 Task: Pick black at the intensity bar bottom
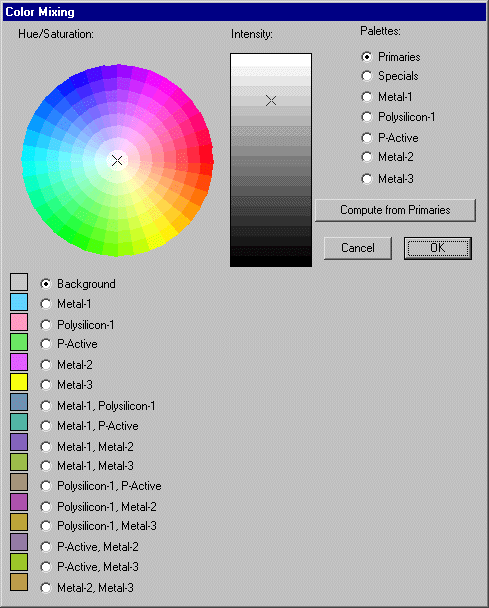click(x=271, y=261)
